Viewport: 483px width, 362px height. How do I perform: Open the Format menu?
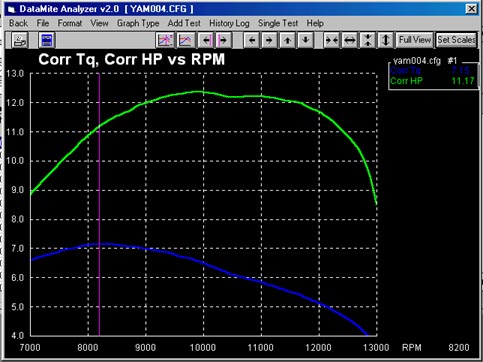tap(70, 23)
